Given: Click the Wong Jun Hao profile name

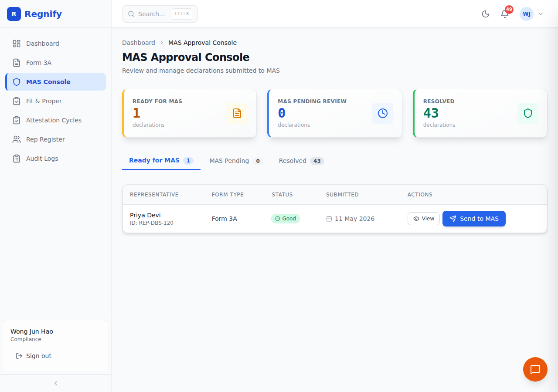Looking at the screenshot, I should [x=32, y=331].
